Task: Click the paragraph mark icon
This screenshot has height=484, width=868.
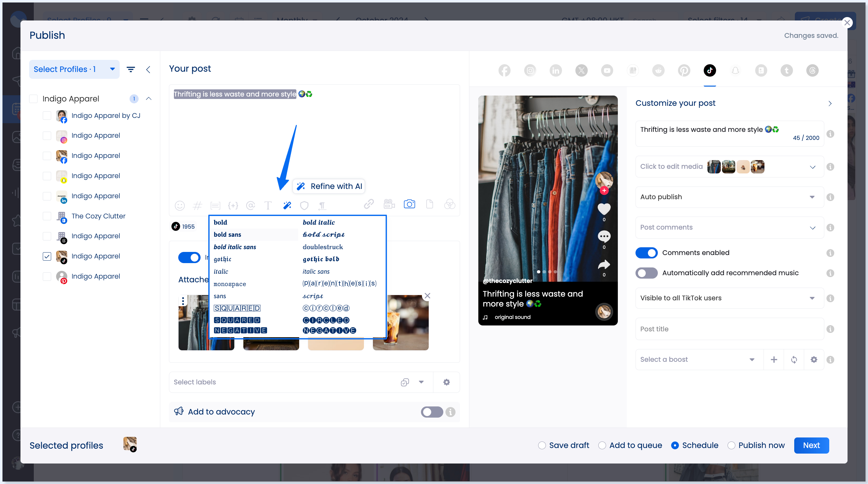Action: (322, 205)
